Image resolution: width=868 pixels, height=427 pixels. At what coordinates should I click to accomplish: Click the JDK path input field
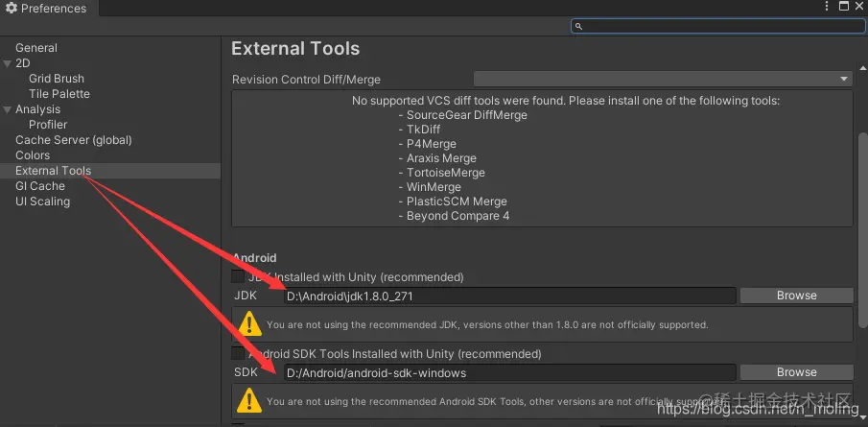click(509, 296)
